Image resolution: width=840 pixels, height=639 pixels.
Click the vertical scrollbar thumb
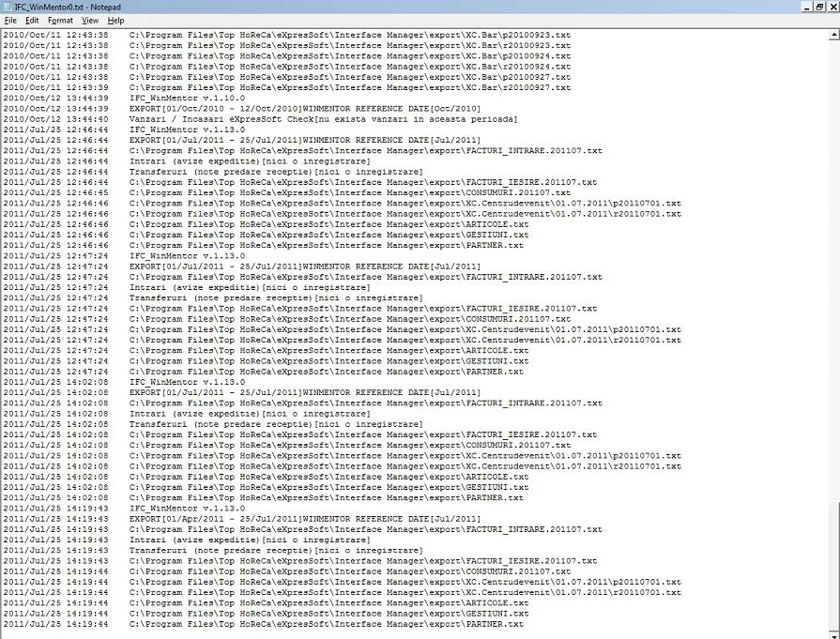[834, 566]
